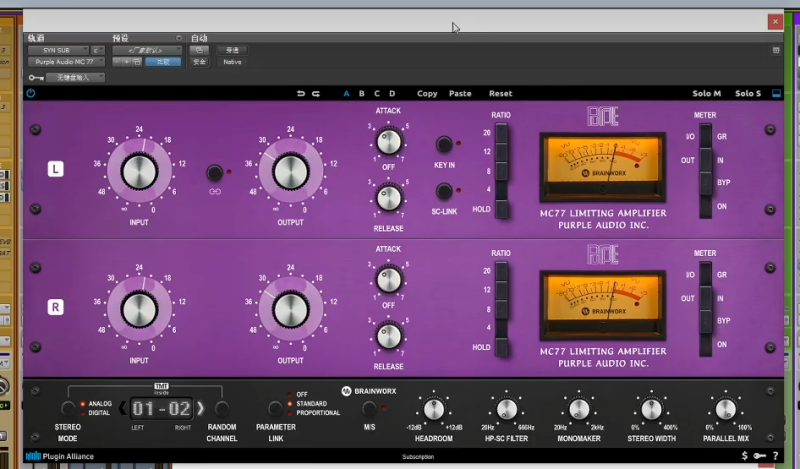Open the help question mark icon

[776, 456]
